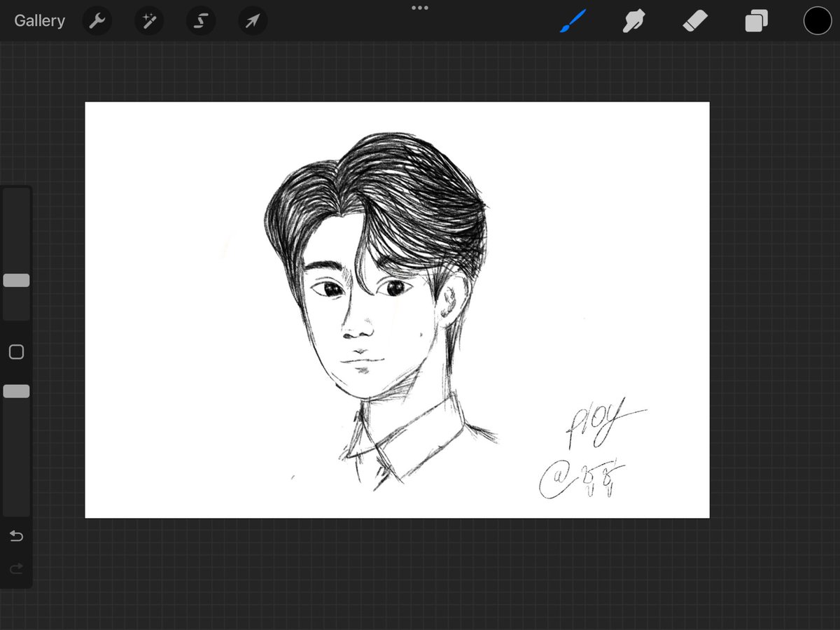The width and height of the screenshot is (840, 630).
Task: Open the Actions wrench menu
Action: 97,22
